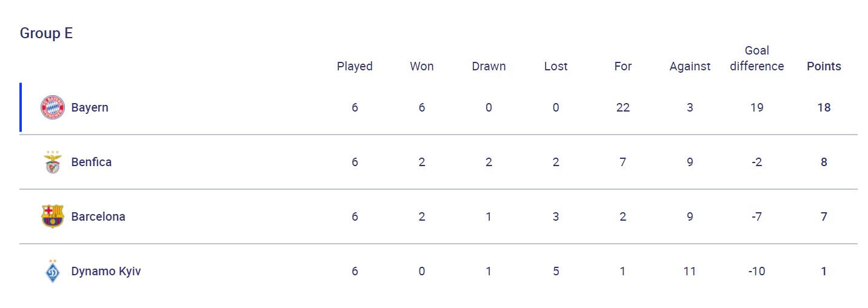The image size is (868, 308).
Task: Open the Bayern team link
Action: [x=90, y=108]
